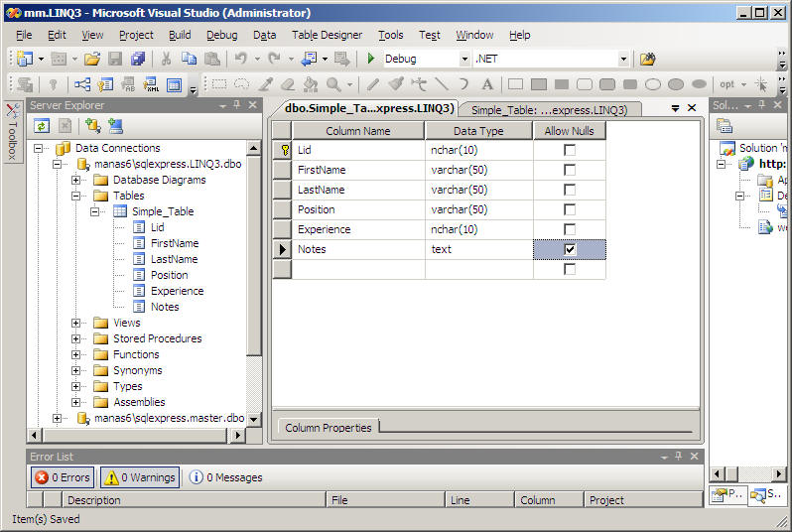Refresh the Server Explorer
This screenshot has width=792, height=532.
[42, 126]
